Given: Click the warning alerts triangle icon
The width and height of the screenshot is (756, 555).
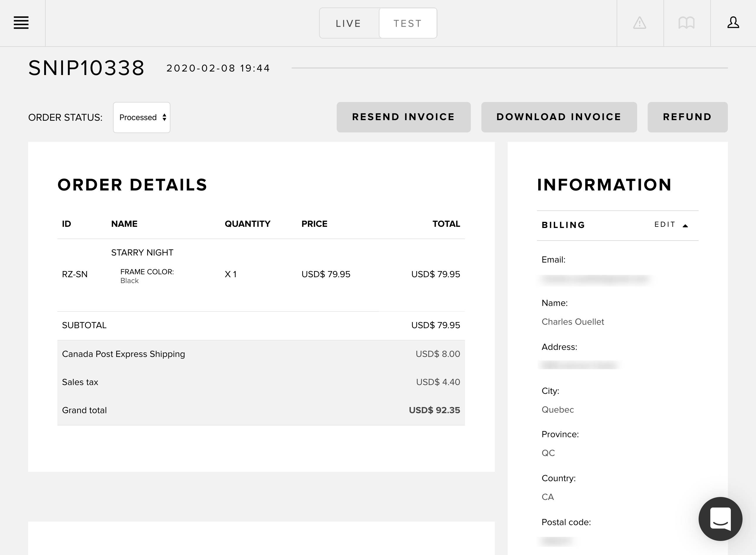Looking at the screenshot, I should click(639, 23).
